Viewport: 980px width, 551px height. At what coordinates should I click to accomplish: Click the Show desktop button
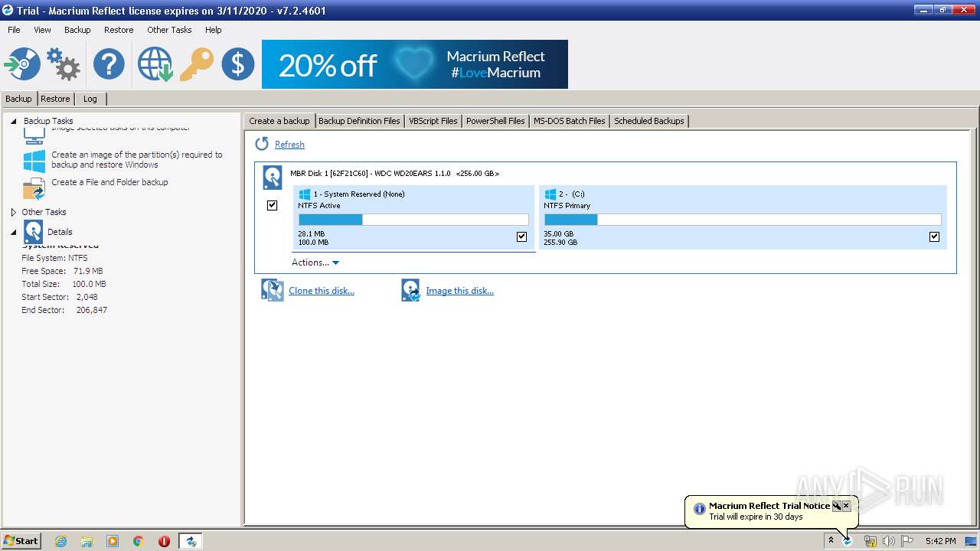tap(972, 541)
